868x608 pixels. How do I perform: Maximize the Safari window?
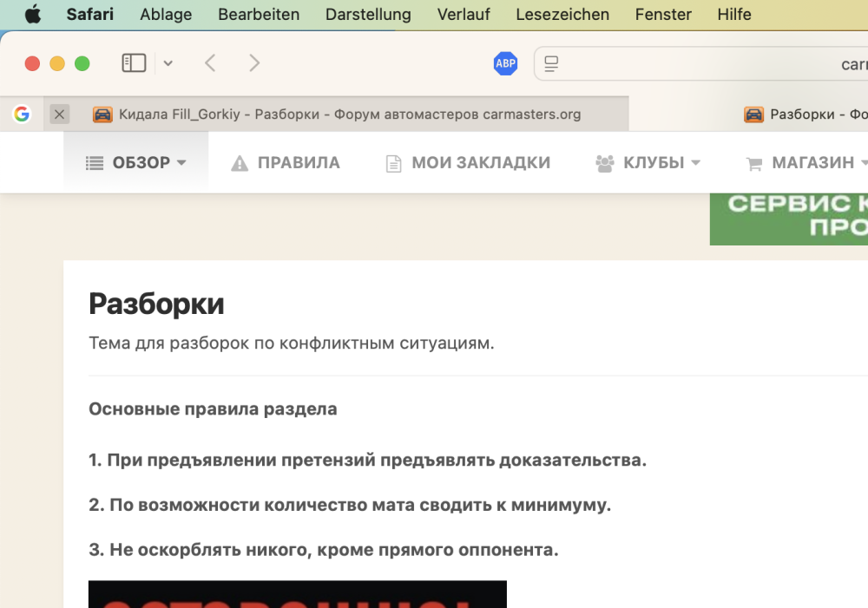click(x=82, y=63)
